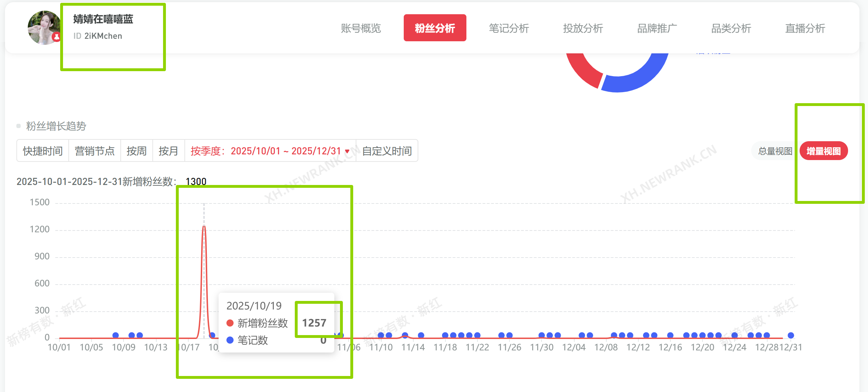Open the 投放分析 tab
The image size is (868, 392).
[x=583, y=28]
